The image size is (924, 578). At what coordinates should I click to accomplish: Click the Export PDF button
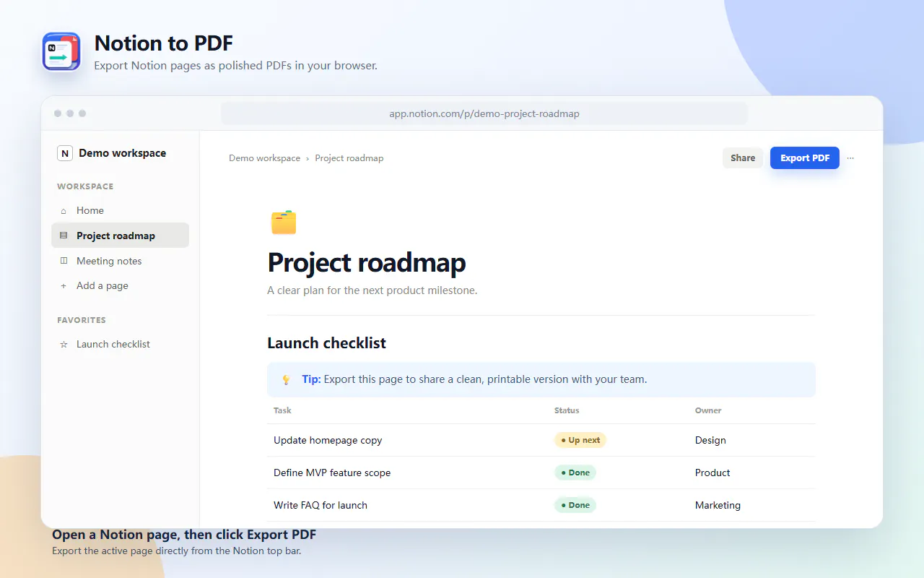point(804,158)
